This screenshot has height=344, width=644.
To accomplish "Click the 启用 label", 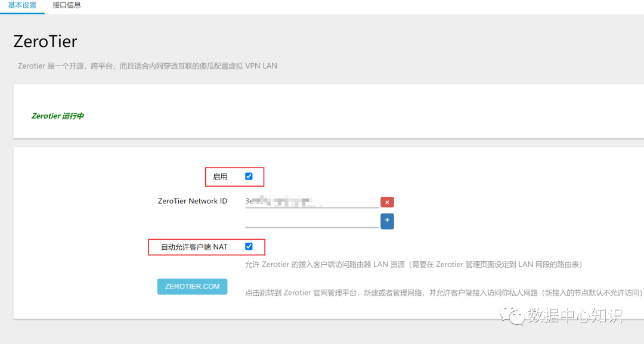I will 220,177.
